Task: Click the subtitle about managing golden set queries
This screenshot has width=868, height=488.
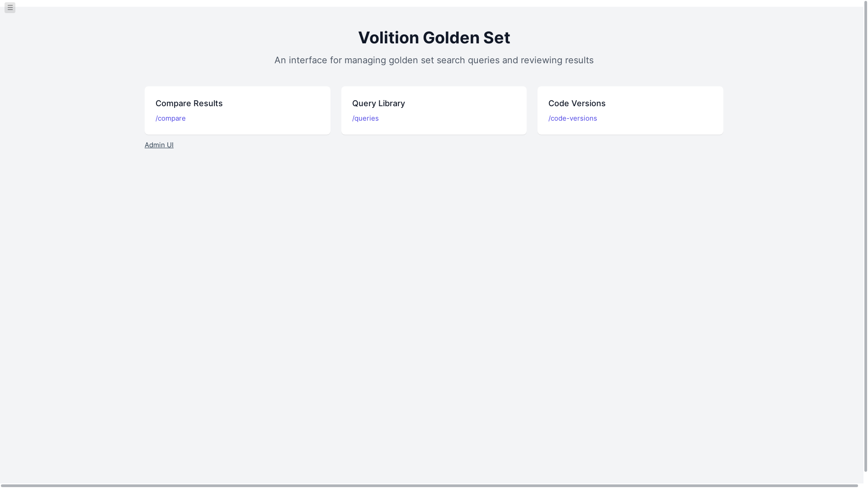Action: [434, 60]
